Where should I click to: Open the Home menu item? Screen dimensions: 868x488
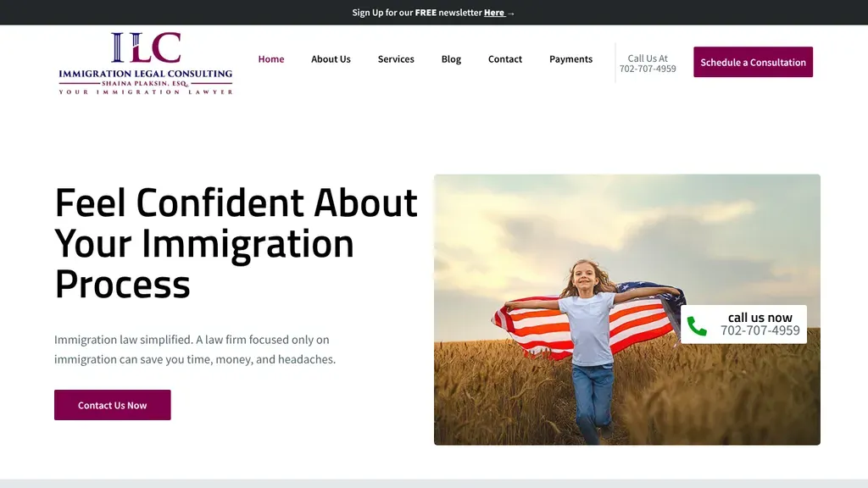tap(270, 59)
